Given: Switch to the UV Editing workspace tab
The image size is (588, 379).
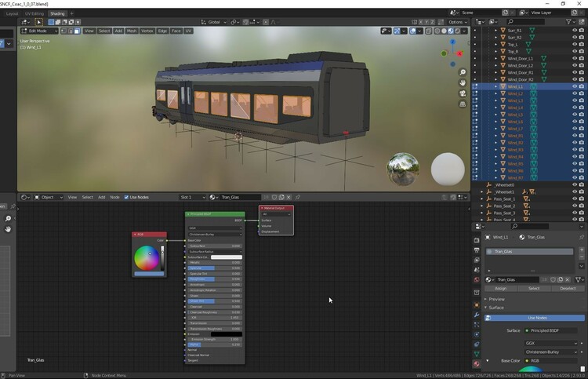Looking at the screenshot, I should coord(34,13).
